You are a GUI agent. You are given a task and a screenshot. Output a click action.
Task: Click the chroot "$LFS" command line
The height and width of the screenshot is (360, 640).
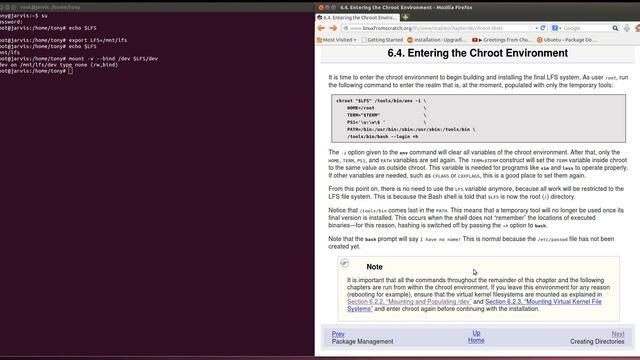381,101
